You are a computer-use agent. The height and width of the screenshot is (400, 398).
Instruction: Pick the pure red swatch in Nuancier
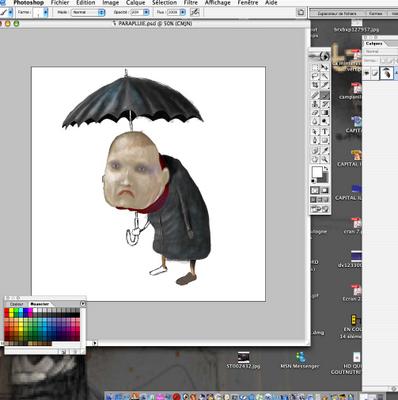(6, 310)
